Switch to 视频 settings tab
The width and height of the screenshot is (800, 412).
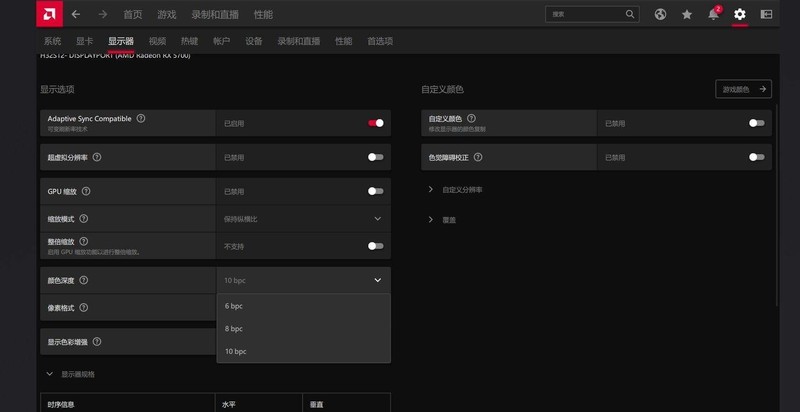(x=158, y=41)
